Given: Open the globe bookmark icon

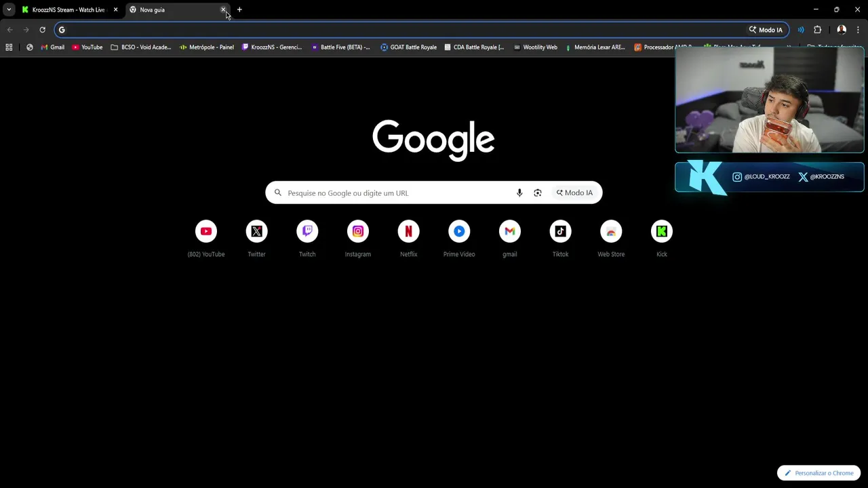Looking at the screenshot, I should (29, 47).
